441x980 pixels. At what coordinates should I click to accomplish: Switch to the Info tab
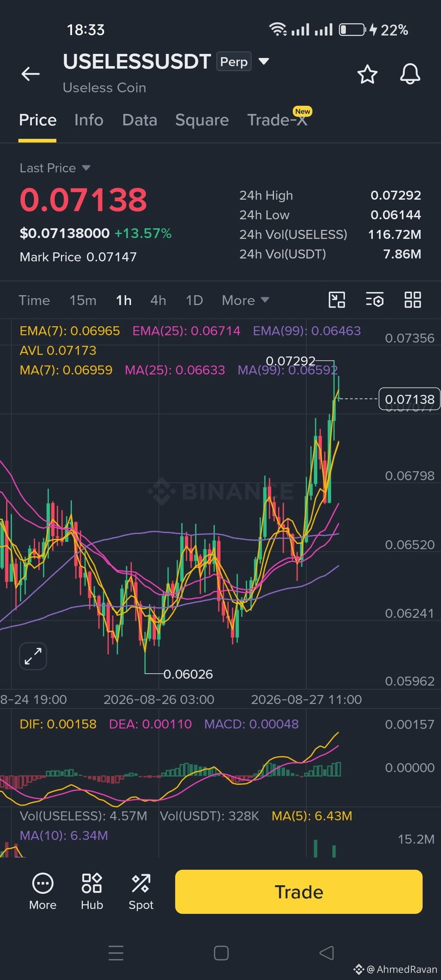tap(89, 120)
